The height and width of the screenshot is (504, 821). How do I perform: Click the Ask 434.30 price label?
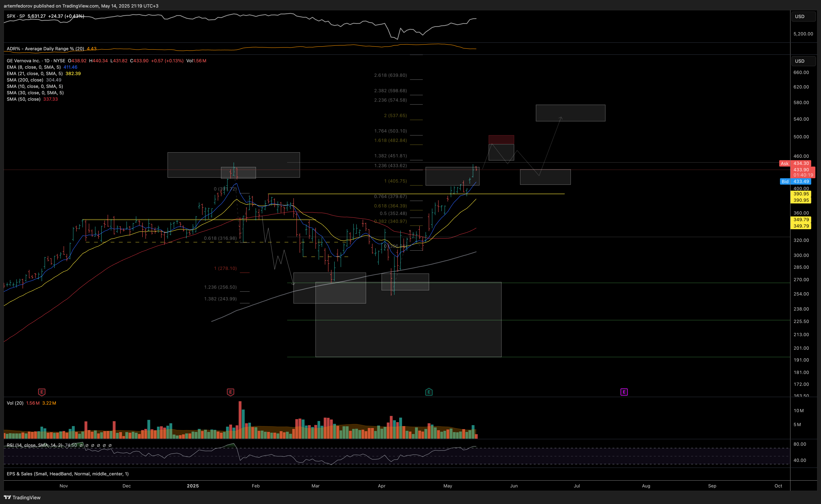[x=795, y=163]
